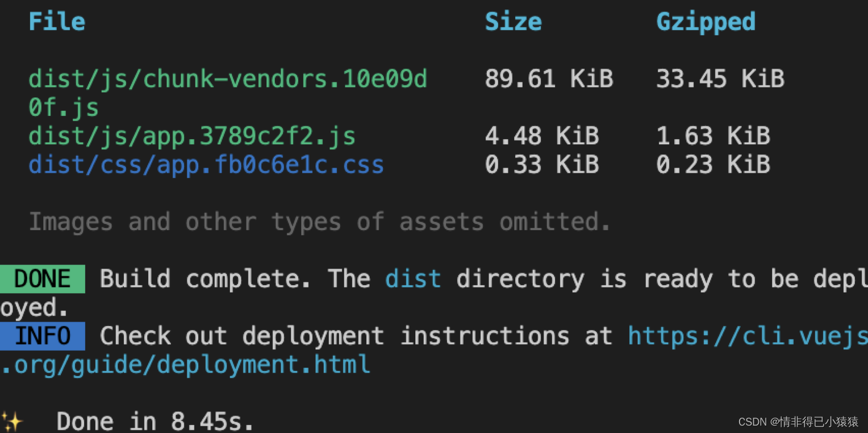
Task: Click the Gzipped column header
Action: tap(706, 23)
